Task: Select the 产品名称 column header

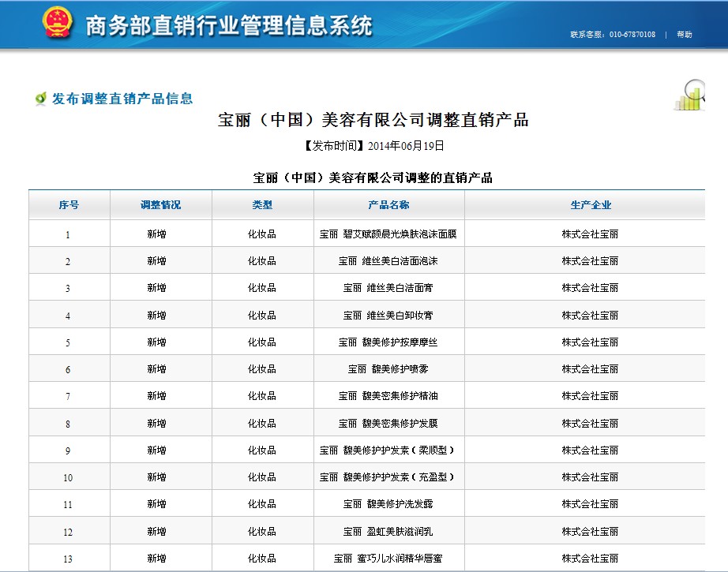Action: point(388,205)
